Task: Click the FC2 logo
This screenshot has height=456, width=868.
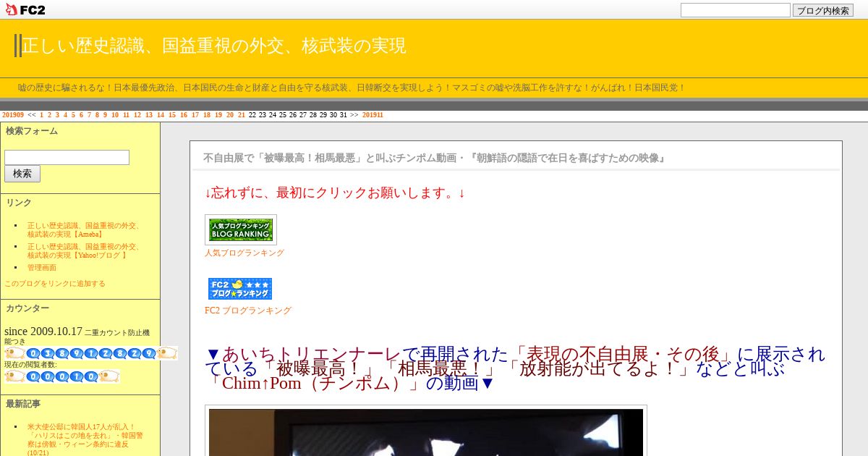Action: [x=25, y=9]
